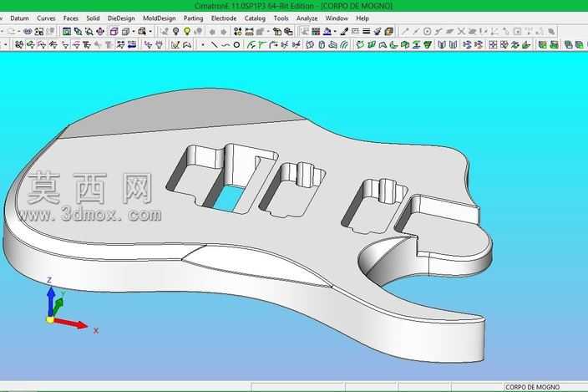588x392 pixels.
Task: Click the red X axis of triad
Action: (x=70, y=323)
